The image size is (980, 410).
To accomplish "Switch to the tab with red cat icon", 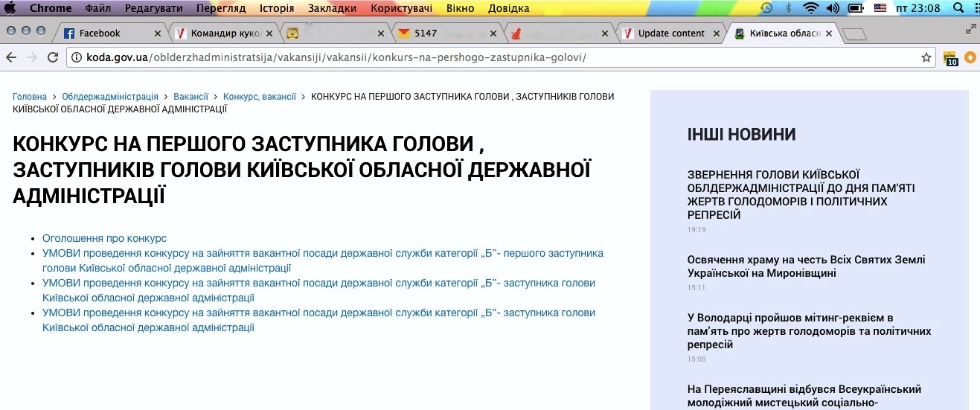I will (x=557, y=33).
